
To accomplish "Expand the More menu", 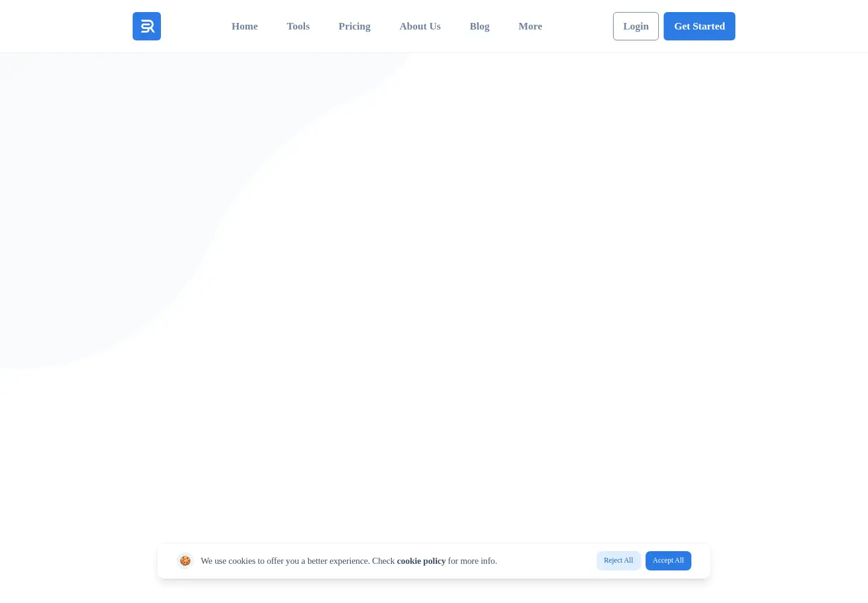I will [x=530, y=26].
